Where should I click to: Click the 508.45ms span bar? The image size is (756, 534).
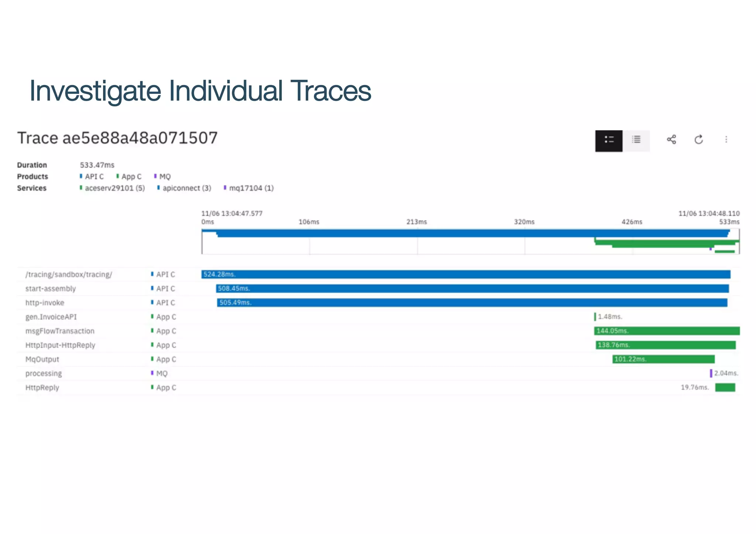472,289
